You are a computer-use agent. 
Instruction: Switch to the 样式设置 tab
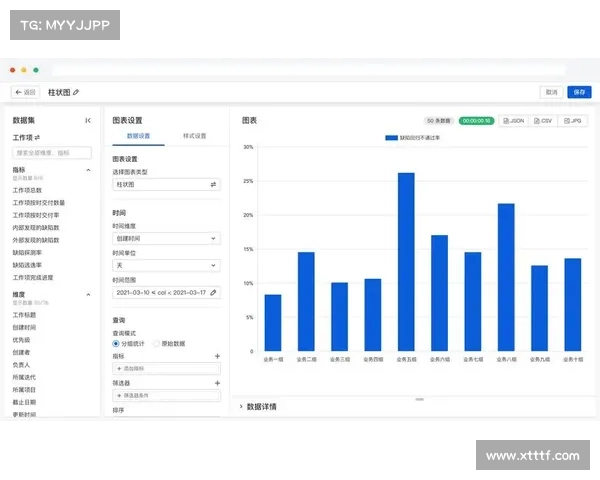(x=194, y=136)
